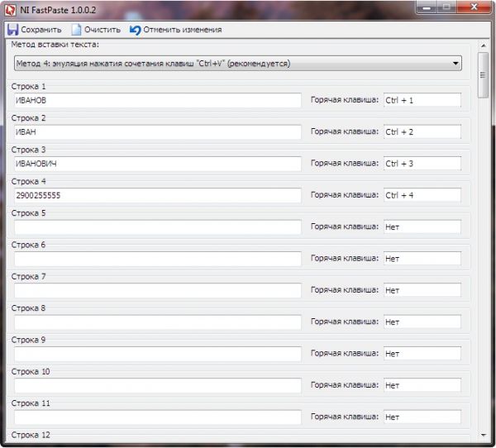Viewport: 496px width, 448px height.
Task: Click the Горячая клавиша label in Строка 11
Action: point(345,417)
